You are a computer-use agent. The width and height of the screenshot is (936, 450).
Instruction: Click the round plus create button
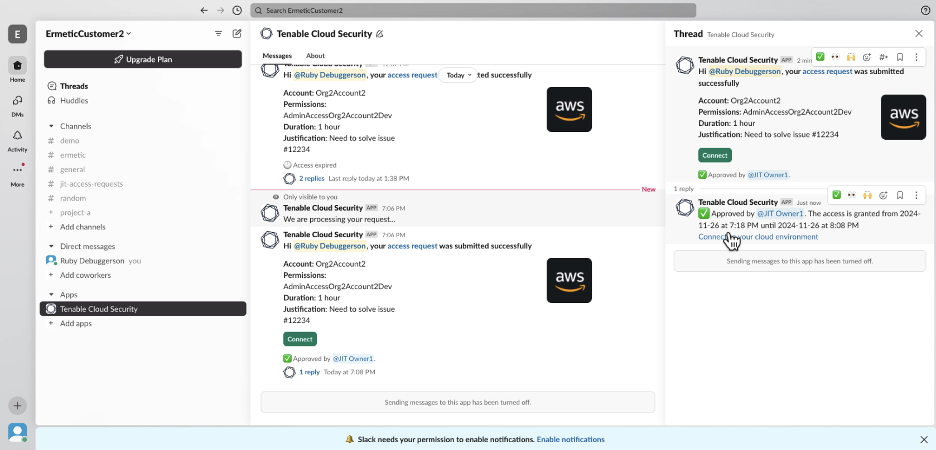point(17,406)
